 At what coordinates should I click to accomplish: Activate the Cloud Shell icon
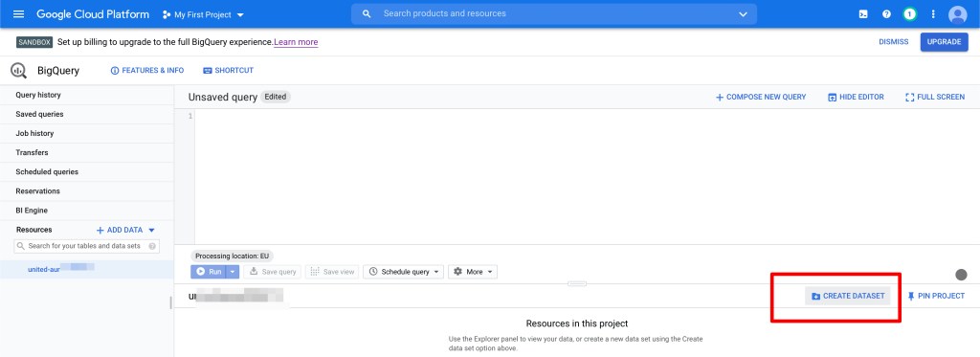(x=863, y=13)
